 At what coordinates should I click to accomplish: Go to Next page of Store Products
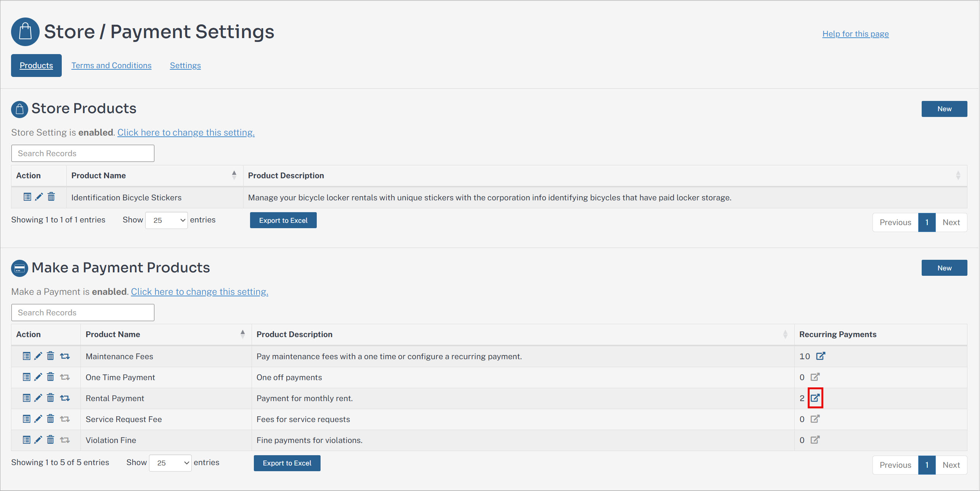[951, 222]
